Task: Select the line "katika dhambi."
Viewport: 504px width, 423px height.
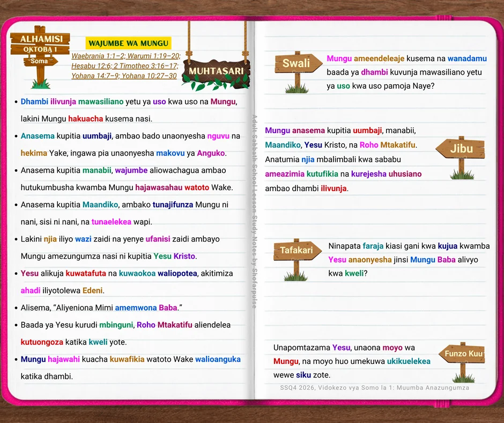Action: pyautogui.click(x=47, y=376)
